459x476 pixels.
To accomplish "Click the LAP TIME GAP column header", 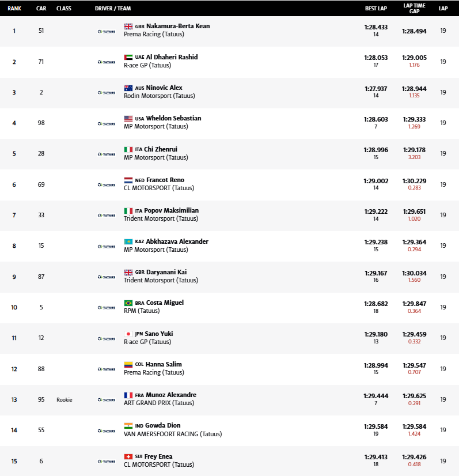I will coord(414,9).
